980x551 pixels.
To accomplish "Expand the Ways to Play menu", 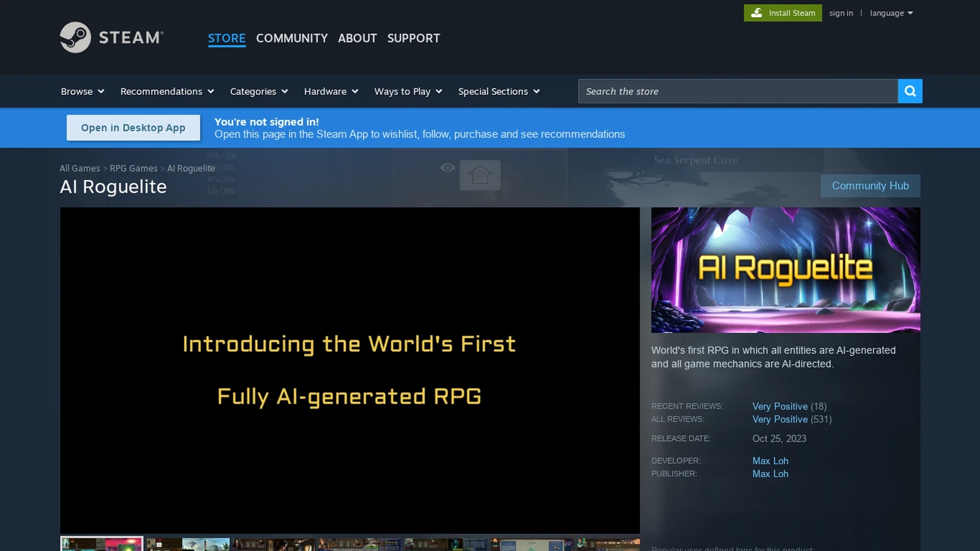I will click(408, 91).
